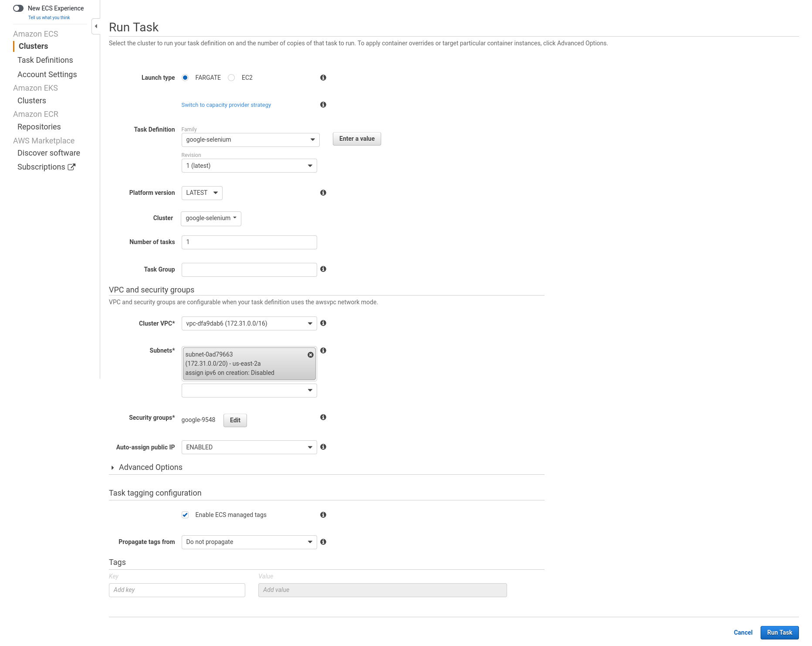
Task: Click the info icon next to Security groups
Action: pyautogui.click(x=323, y=417)
